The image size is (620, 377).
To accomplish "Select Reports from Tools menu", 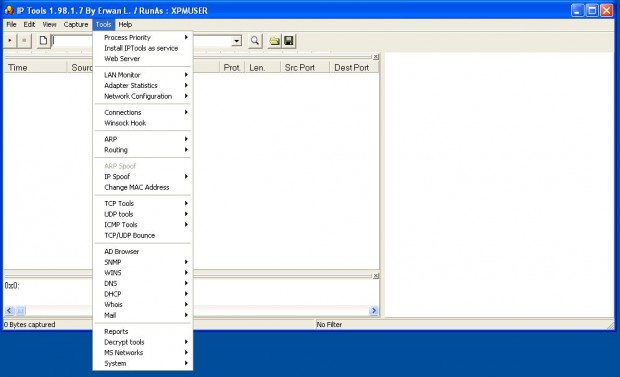I will click(143, 332).
